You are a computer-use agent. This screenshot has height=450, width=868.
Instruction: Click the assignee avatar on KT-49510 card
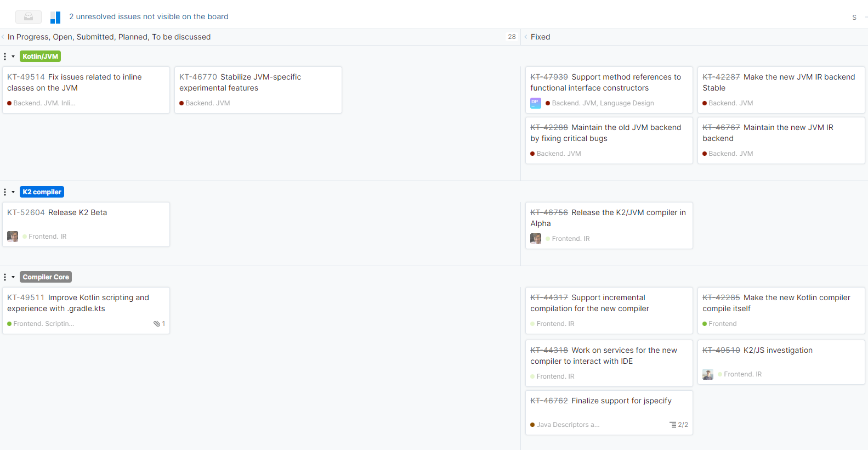[x=708, y=374]
